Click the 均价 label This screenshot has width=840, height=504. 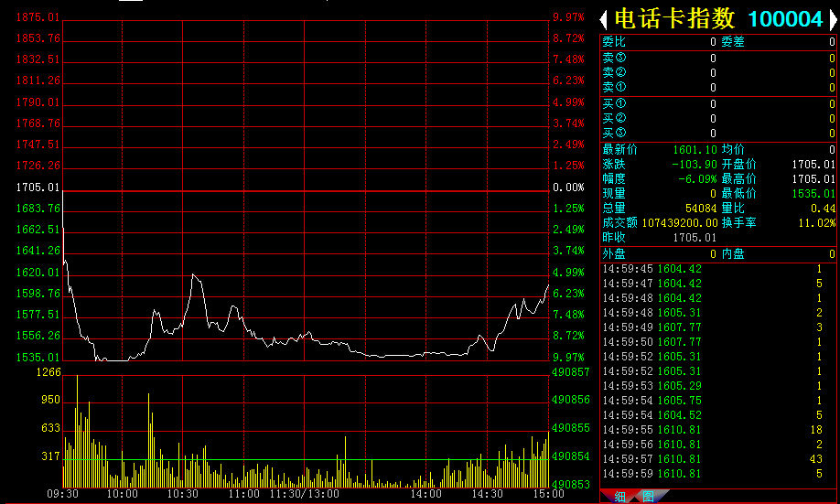[733, 150]
